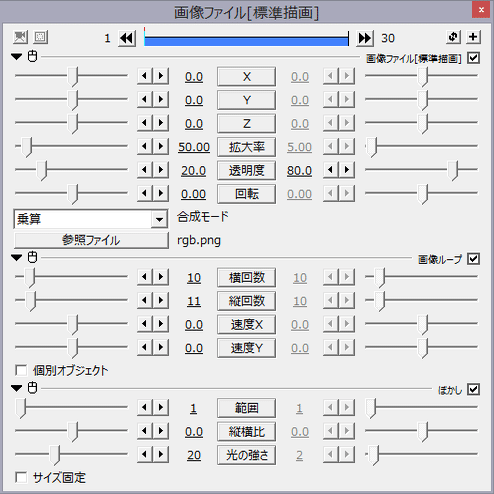Screen dimensions: 494x494
Task: Click the 縦回数 button
Action: [246, 301]
